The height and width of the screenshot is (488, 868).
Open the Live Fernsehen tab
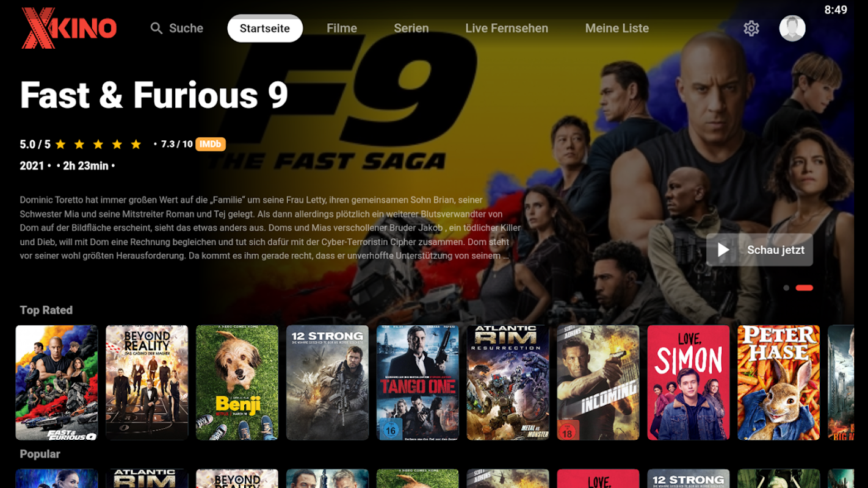[507, 28]
